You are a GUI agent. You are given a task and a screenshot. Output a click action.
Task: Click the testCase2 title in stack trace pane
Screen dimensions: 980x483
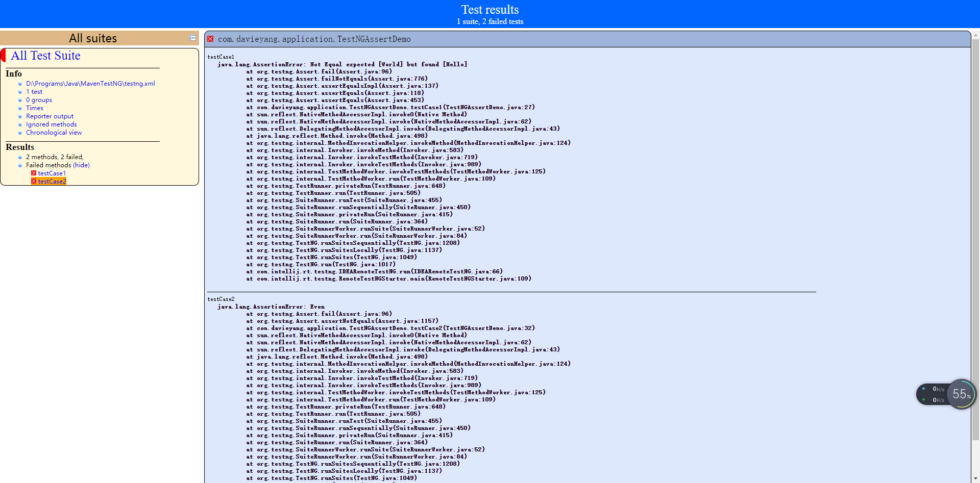[220, 299]
